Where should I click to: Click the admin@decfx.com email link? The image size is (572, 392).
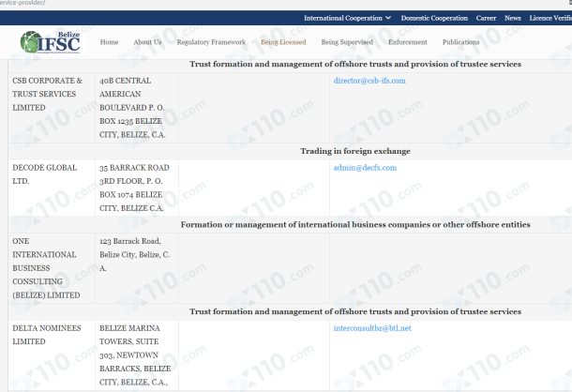tap(365, 168)
